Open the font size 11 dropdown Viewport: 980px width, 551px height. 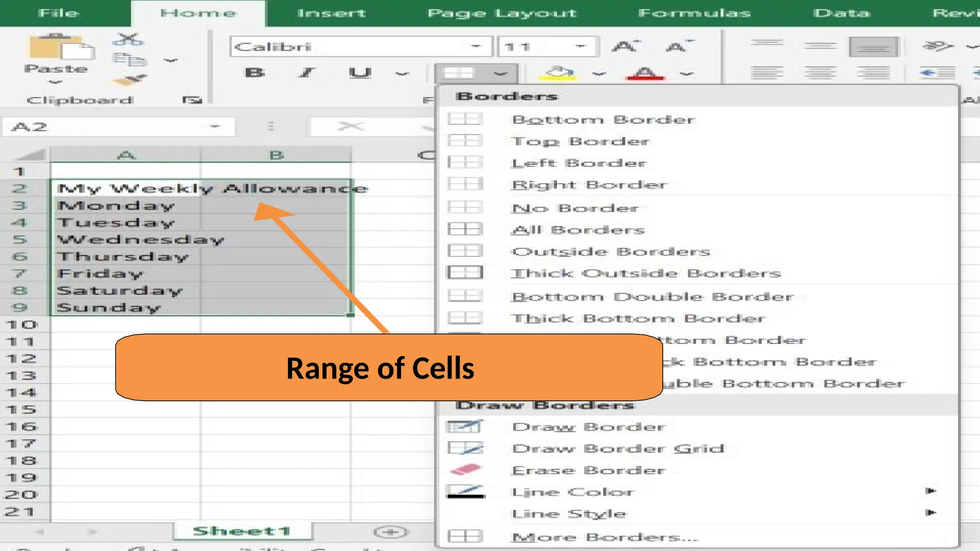[x=580, y=46]
